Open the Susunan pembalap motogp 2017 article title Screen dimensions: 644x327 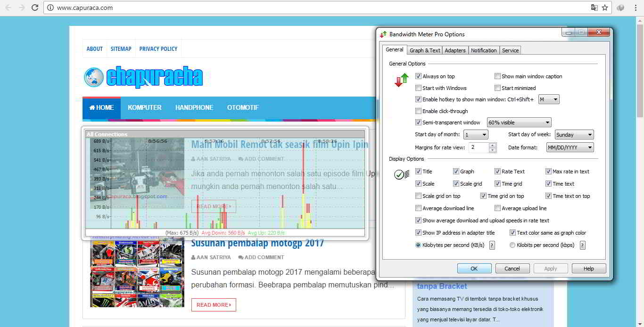tap(257, 243)
